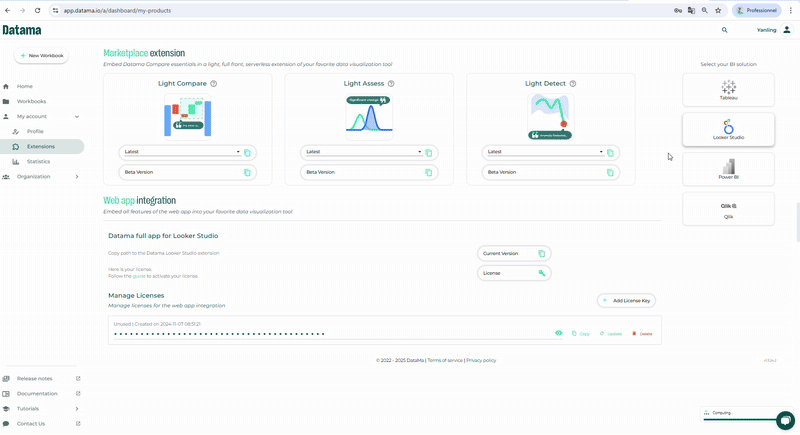This screenshot has height=435, width=800.
Task: Open Light Compare version dropdown
Action: point(182,152)
